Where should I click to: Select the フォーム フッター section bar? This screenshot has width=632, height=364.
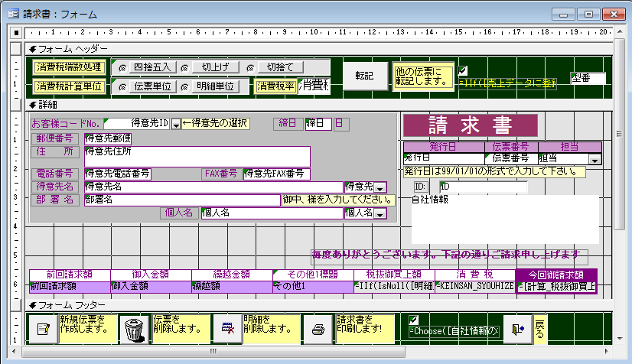coord(318,305)
